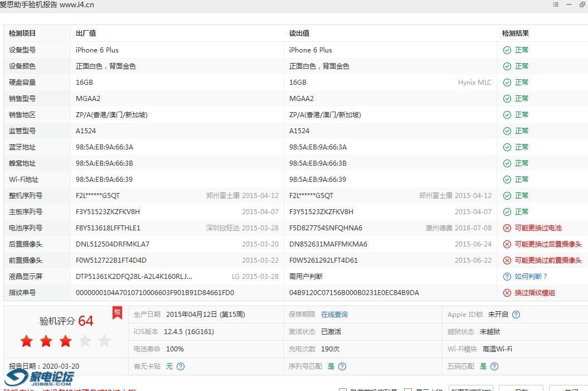588x391 pixels.
Task: Click the green check icon for 监管型号 row
Action: (x=507, y=131)
